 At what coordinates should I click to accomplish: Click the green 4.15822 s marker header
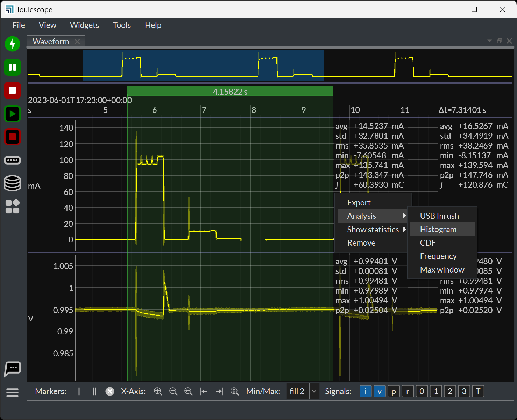coord(230,92)
